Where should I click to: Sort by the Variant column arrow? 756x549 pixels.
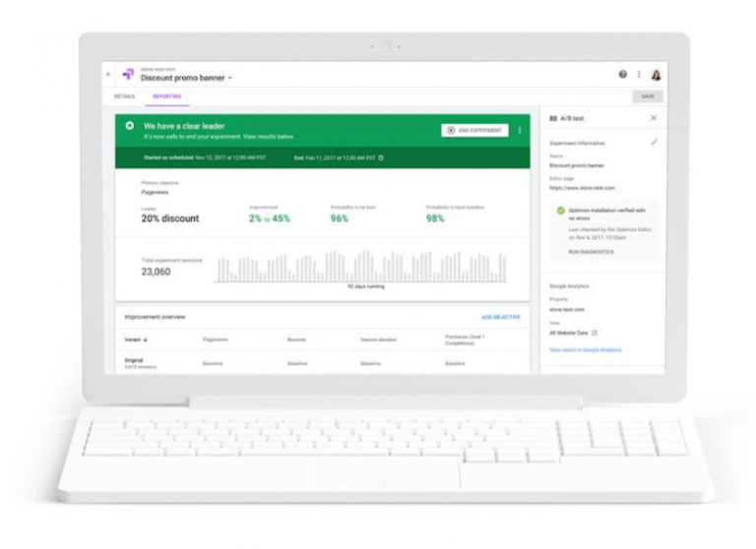coord(146,339)
